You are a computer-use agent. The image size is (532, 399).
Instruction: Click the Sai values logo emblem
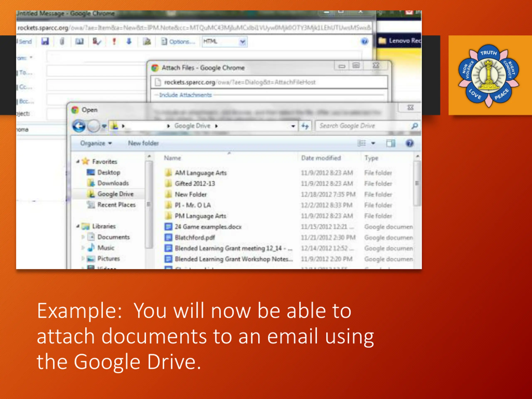[x=489, y=76]
